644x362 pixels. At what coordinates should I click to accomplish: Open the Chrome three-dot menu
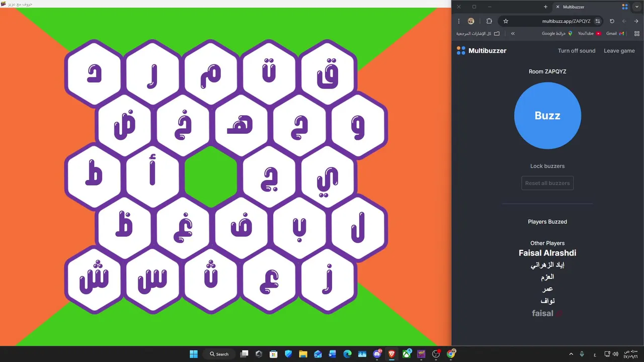[x=459, y=21]
